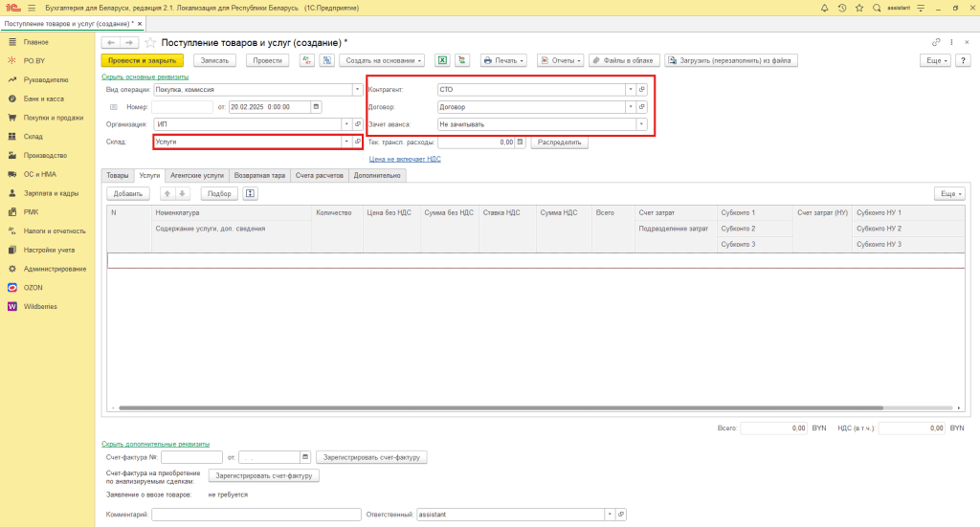Screen dimensions: 980x527
Task: Open Настройки учета section
Action: [x=49, y=250]
